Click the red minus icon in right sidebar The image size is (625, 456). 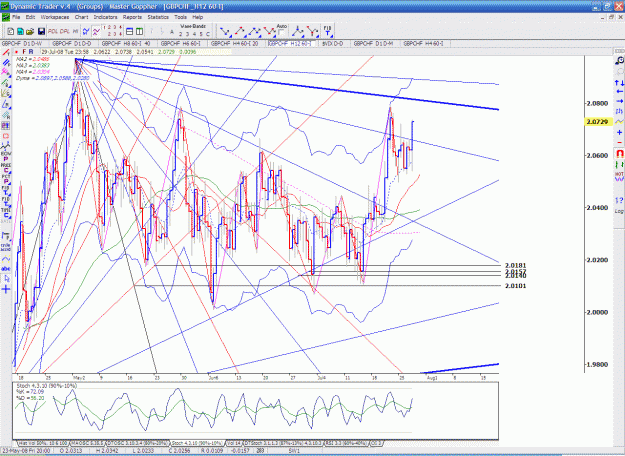(619, 142)
